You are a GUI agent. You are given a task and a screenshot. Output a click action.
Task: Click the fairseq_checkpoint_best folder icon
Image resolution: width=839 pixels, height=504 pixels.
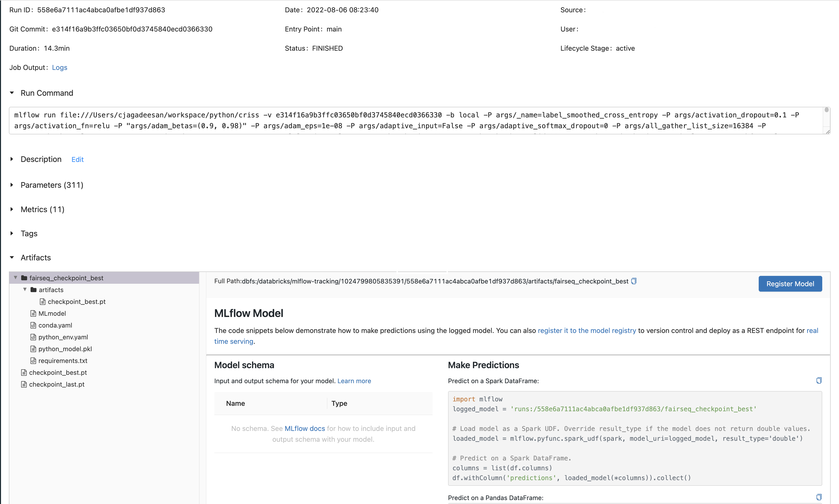tap(24, 278)
